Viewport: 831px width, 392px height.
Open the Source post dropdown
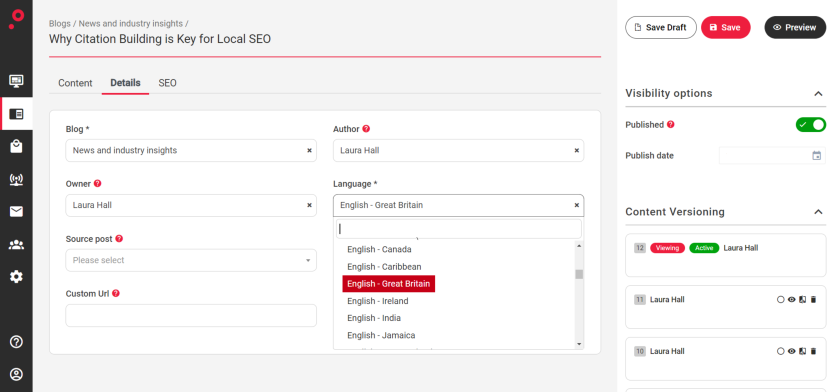(x=191, y=260)
